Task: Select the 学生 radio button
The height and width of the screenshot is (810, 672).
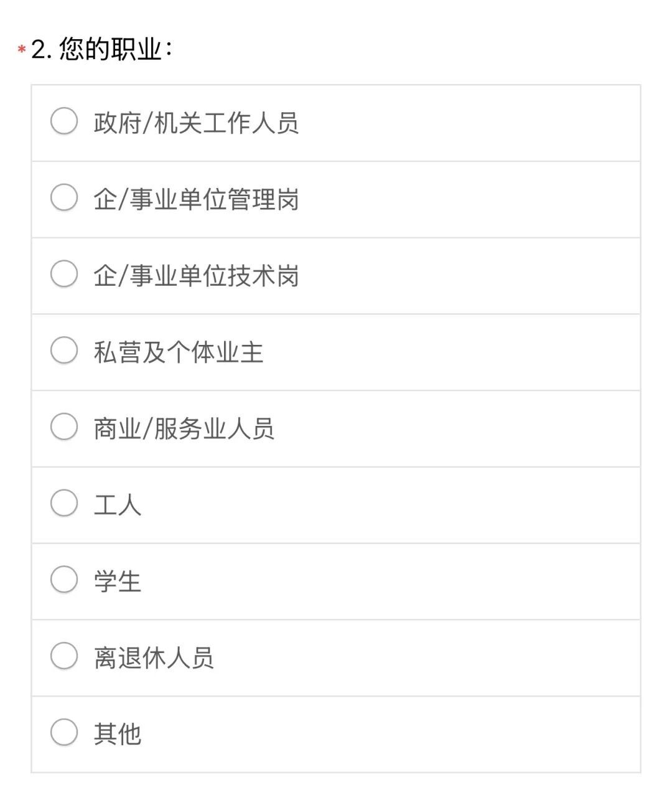Action: coord(64,580)
